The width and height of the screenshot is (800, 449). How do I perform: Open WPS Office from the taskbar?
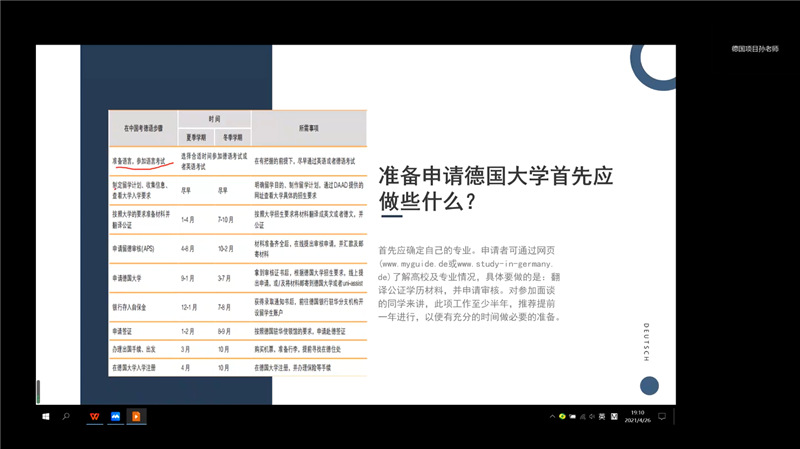pyautogui.click(x=93, y=415)
